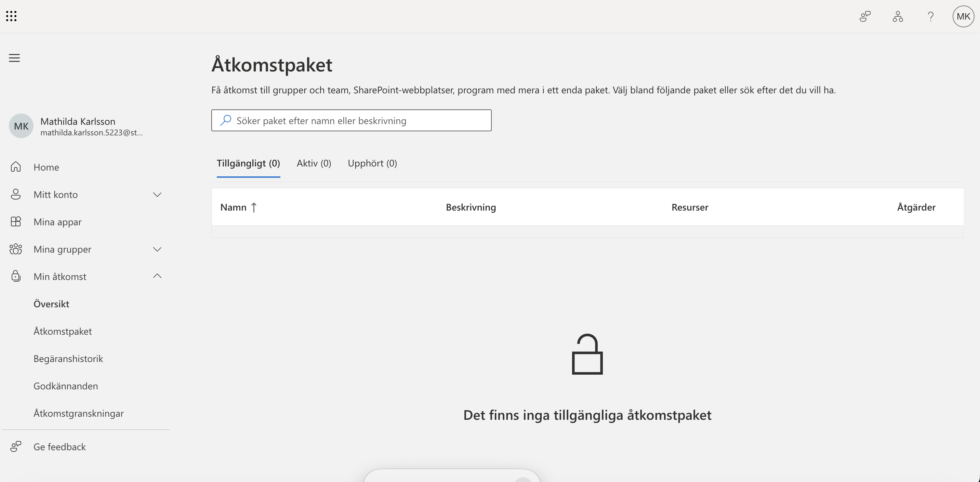Click Ge feedback label in sidebar

click(x=60, y=447)
